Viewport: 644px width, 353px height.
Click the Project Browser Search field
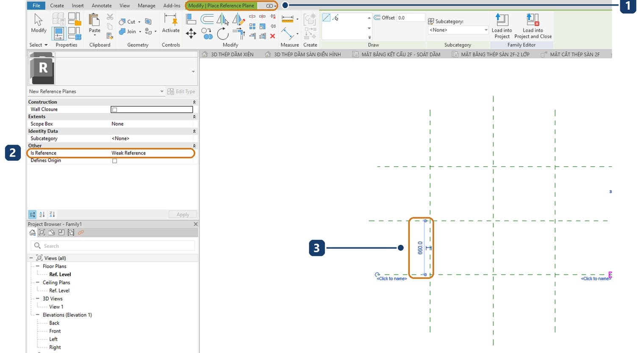coord(113,246)
